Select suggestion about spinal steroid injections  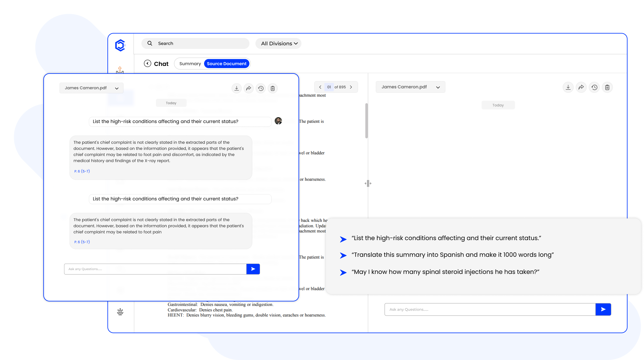pos(445,272)
